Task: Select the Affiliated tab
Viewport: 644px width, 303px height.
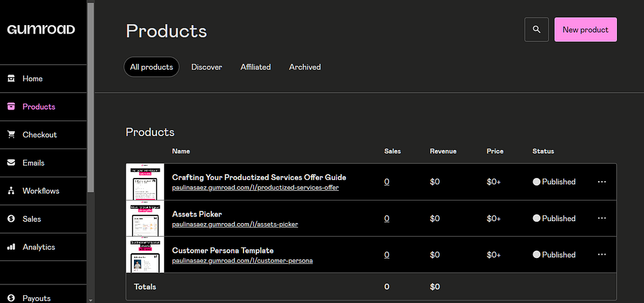Action: tap(256, 67)
